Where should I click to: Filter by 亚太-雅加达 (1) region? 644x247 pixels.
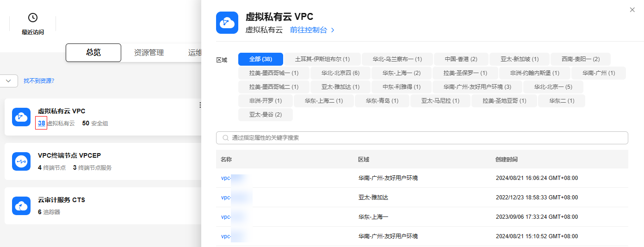point(341,87)
